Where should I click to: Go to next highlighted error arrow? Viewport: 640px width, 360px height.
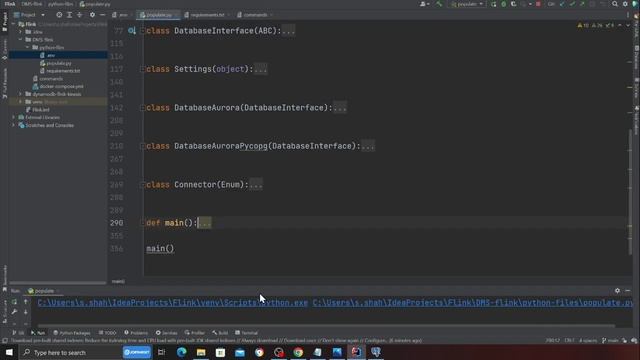point(628,25)
